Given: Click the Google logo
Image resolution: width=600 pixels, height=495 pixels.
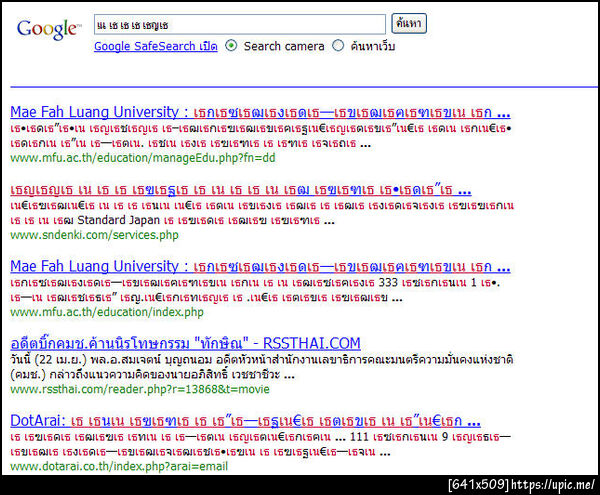Looking at the screenshot, I should point(49,28).
